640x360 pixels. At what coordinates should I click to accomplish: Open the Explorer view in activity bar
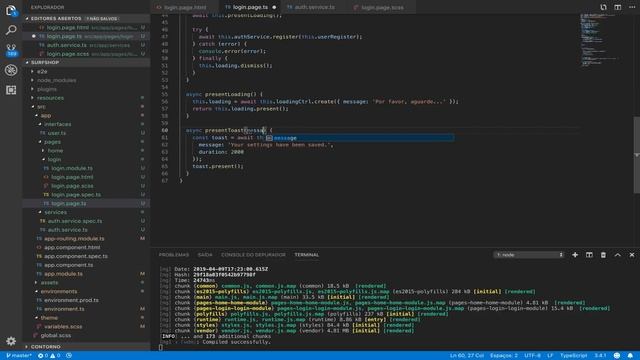tap(11, 10)
